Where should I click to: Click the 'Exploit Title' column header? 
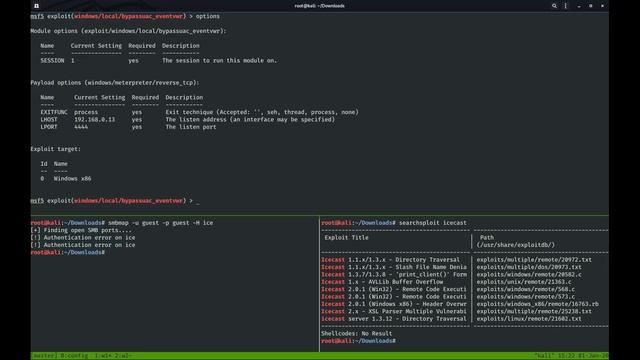point(347,238)
